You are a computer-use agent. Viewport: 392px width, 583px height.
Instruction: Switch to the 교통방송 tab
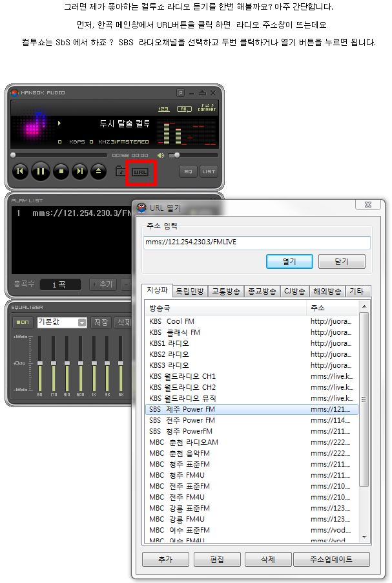(226, 291)
